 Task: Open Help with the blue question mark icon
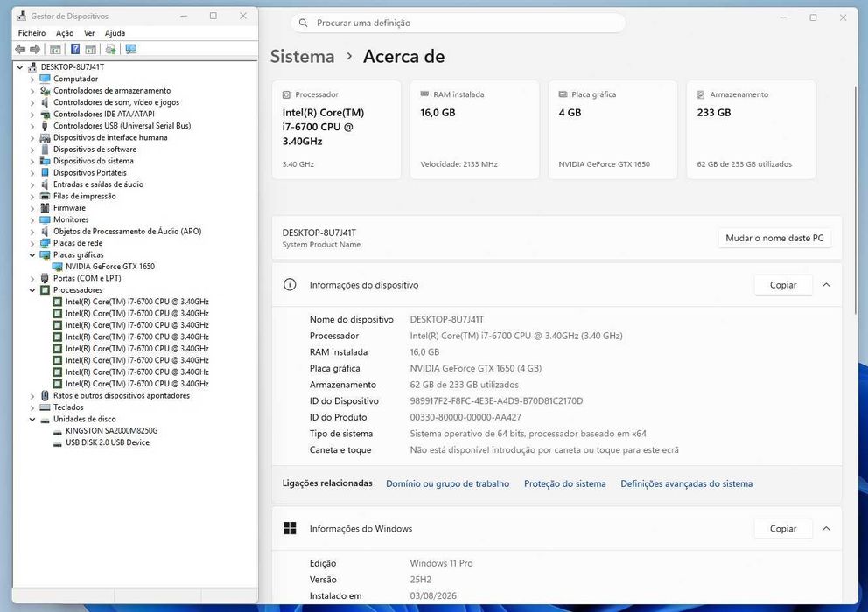[x=75, y=49]
